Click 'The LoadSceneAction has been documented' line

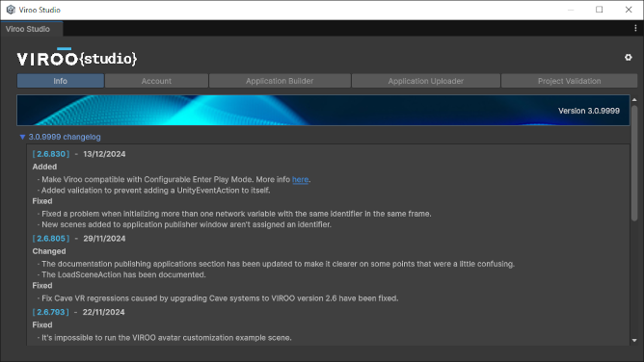point(121,274)
